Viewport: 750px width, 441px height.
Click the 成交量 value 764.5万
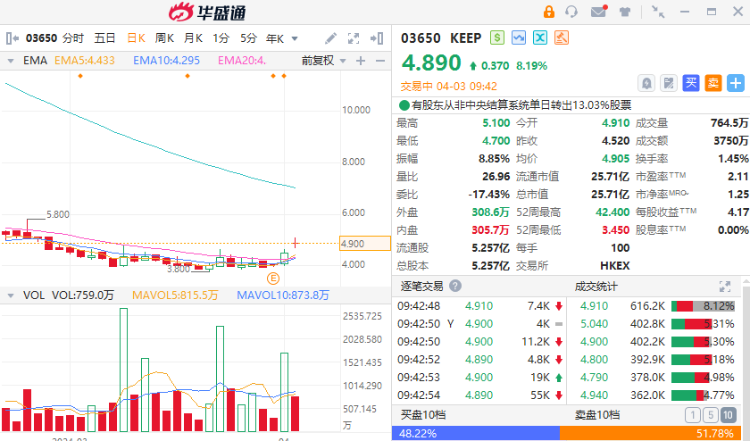[x=729, y=123]
